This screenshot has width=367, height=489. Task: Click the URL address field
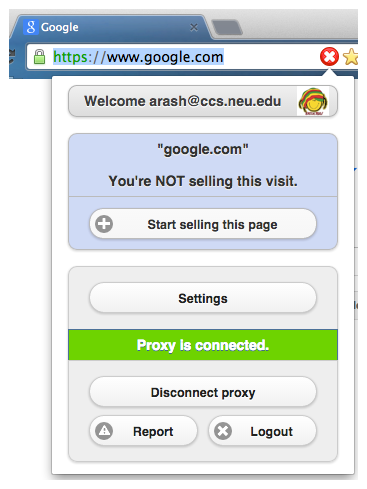coord(173,57)
